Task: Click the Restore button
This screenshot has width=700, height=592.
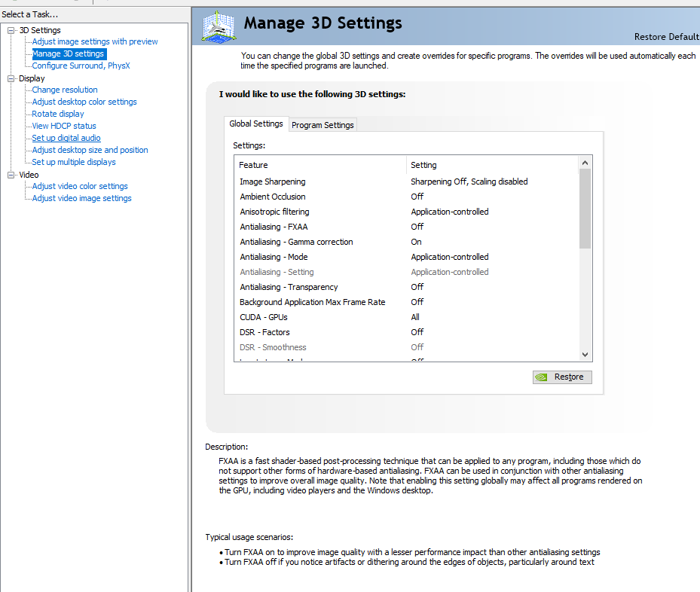Action: tap(562, 377)
